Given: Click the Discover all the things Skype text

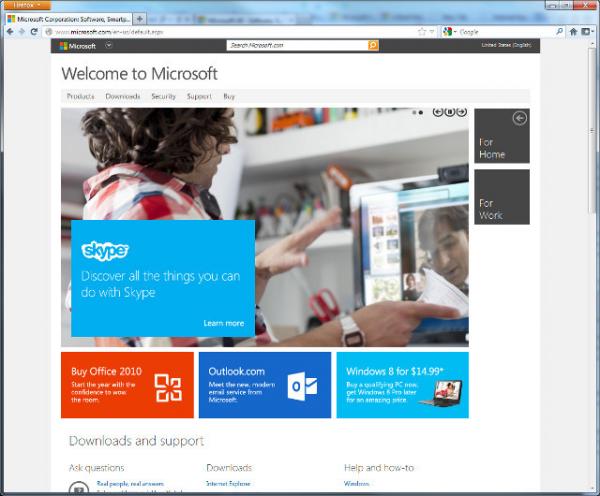Looking at the screenshot, I should [160, 284].
